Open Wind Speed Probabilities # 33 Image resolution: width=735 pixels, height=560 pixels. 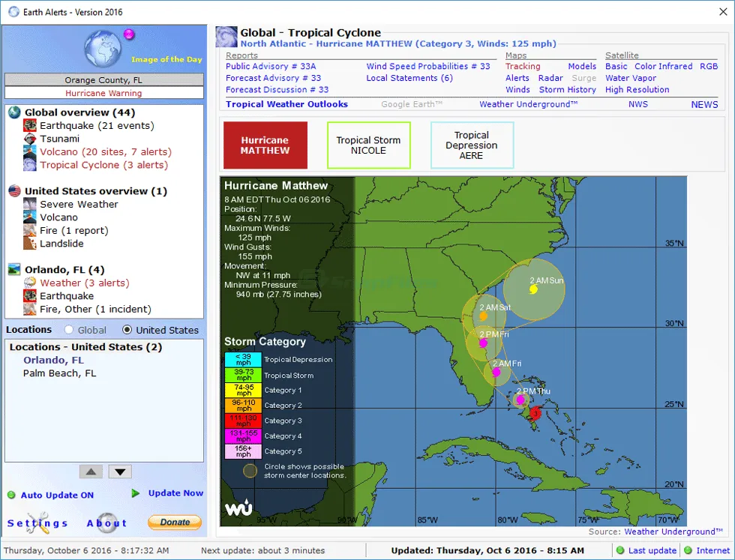(x=428, y=67)
